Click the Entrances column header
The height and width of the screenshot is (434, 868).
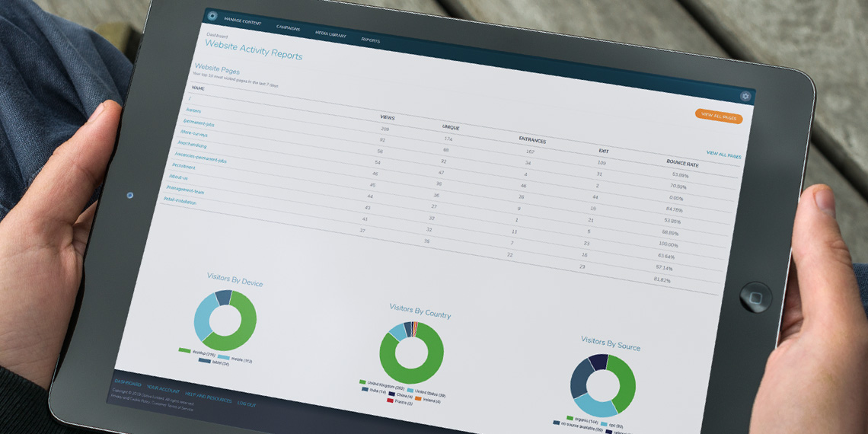point(532,140)
